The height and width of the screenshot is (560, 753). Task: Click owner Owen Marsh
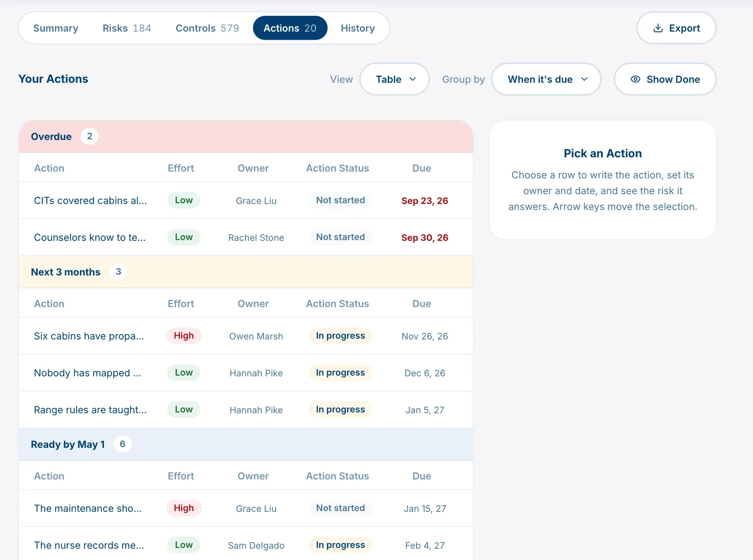pyautogui.click(x=256, y=336)
